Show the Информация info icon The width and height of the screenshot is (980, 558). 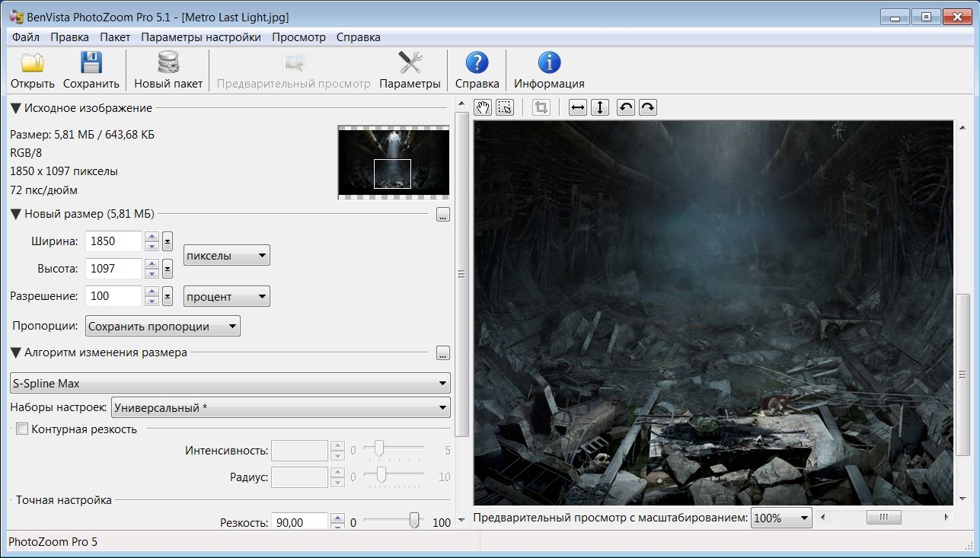(x=549, y=71)
